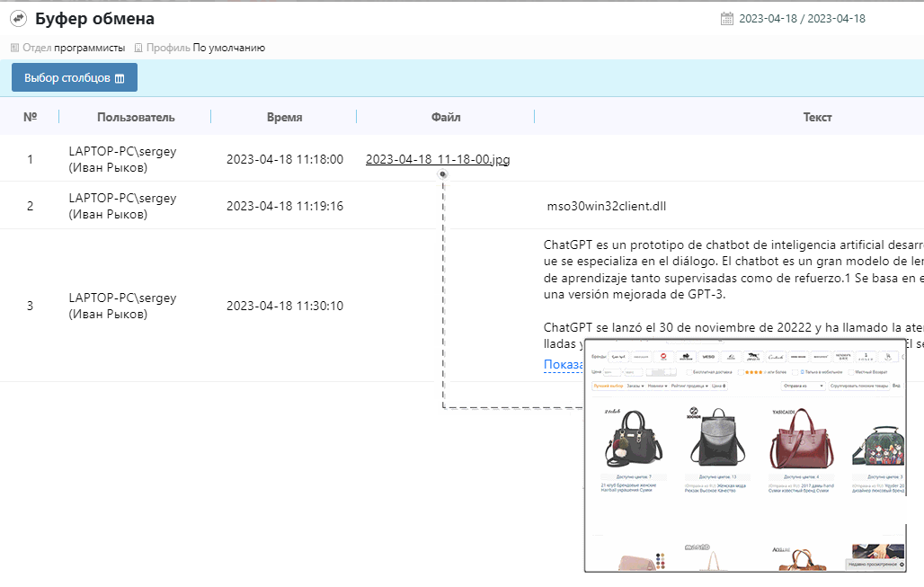Open the Выбор столбцов column chooser
This screenshot has width=924, height=587.
coord(74,78)
